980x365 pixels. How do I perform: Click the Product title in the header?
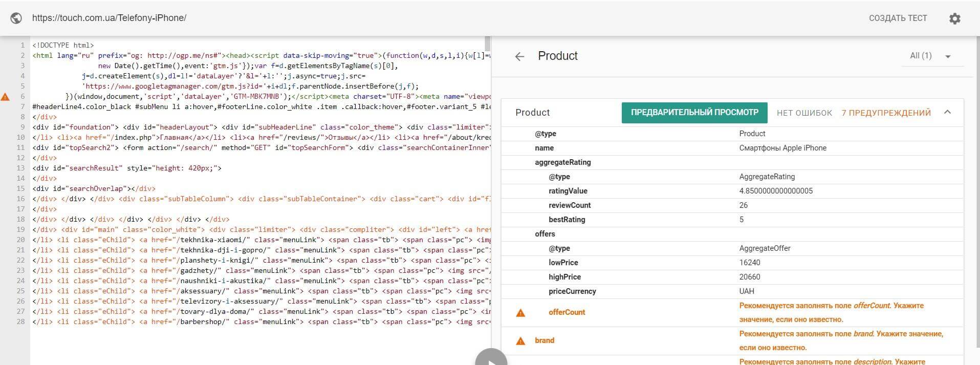pos(557,56)
